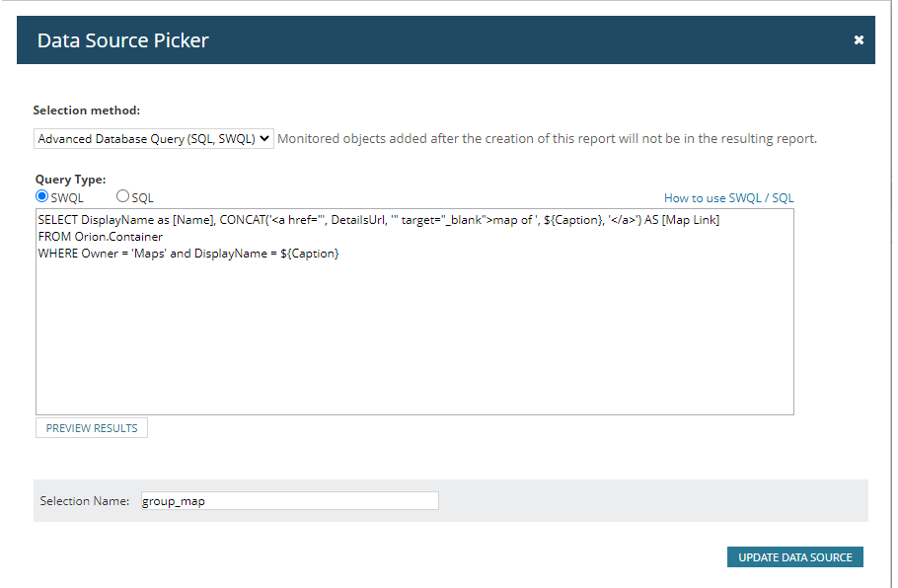Click the SWQL label text
Viewport: 898px width, 588px height.
pos(67,198)
